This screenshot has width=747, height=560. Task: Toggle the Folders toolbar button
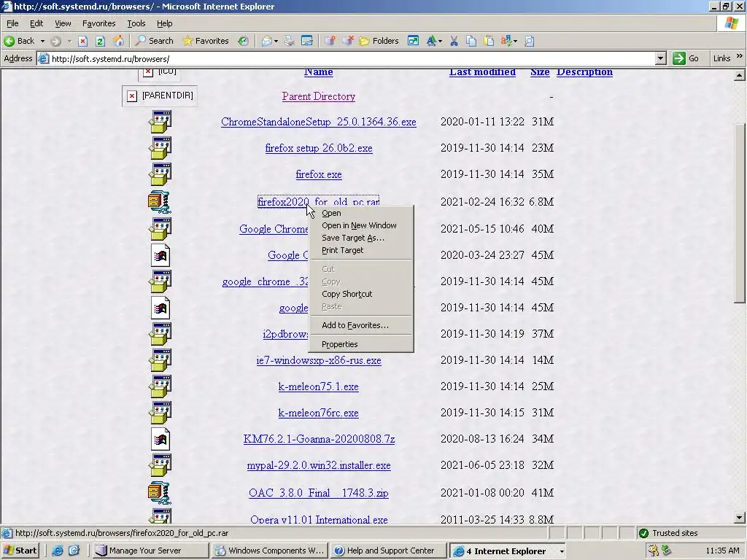click(x=379, y=41)
